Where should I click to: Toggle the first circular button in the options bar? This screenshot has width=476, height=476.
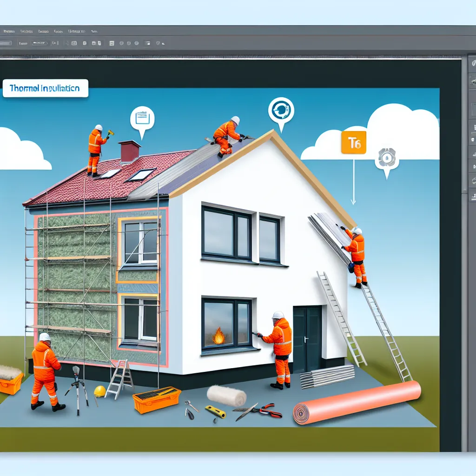point(121,43)
